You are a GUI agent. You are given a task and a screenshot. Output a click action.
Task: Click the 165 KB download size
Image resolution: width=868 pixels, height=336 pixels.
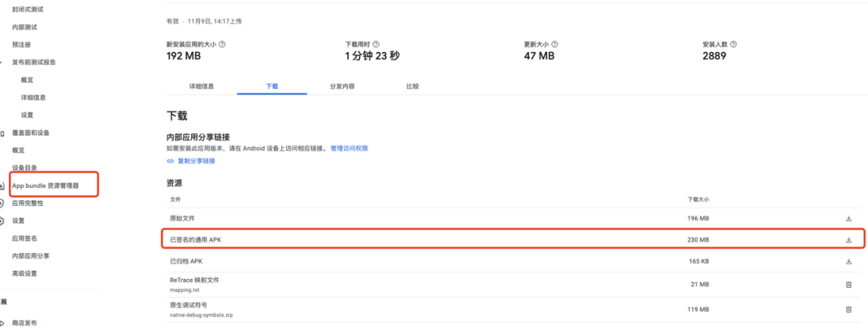(699, 261)
